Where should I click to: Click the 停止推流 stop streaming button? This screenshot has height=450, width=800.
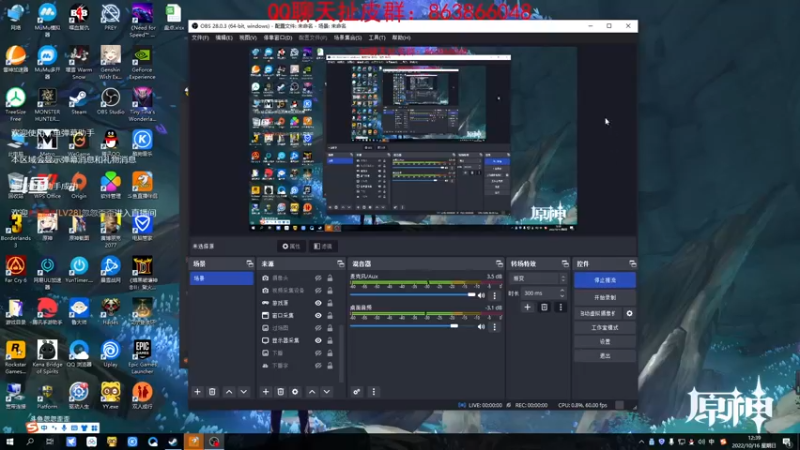pos(605,280)
